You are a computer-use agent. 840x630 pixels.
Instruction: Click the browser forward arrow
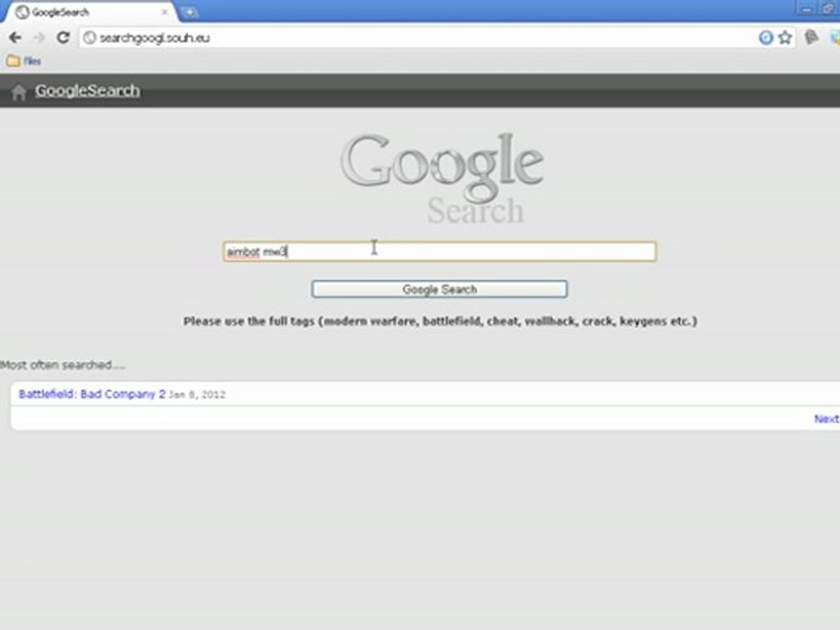38,38
